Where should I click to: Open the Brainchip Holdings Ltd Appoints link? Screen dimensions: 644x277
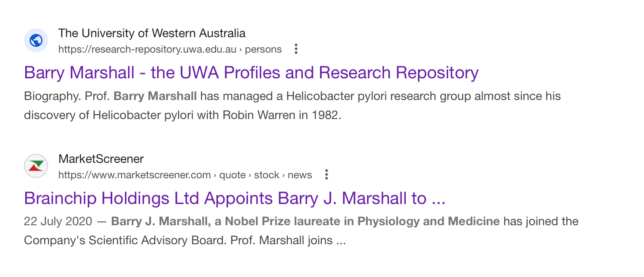234,198
